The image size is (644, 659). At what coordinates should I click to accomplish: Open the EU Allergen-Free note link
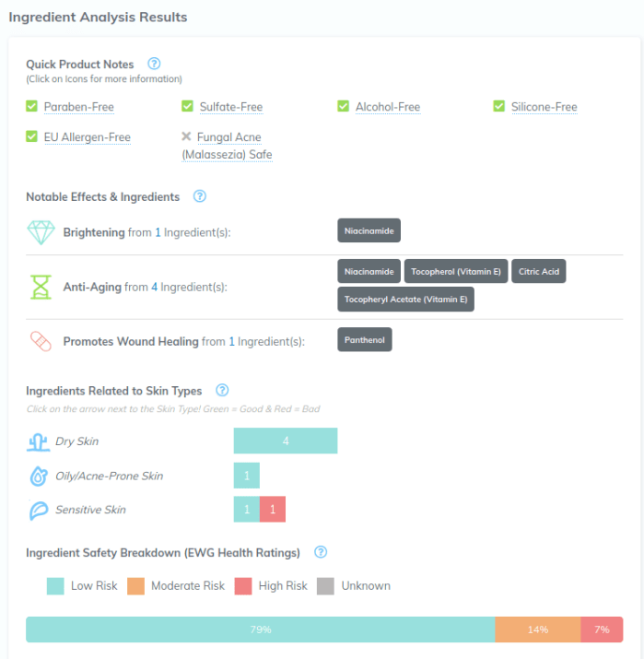(x=87, y=137)
